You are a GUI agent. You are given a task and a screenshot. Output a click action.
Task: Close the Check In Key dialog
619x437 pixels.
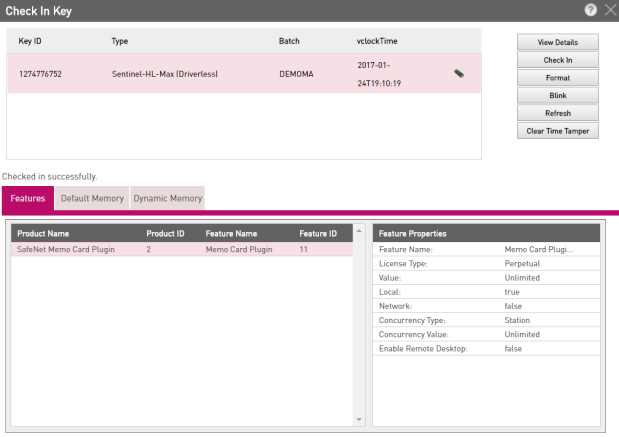tap(610, 10)
